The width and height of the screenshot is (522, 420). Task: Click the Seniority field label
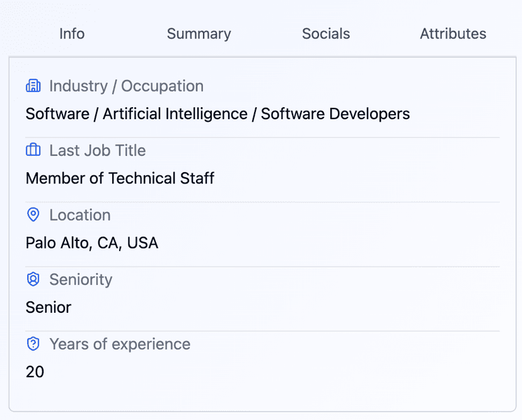point(81,279)
